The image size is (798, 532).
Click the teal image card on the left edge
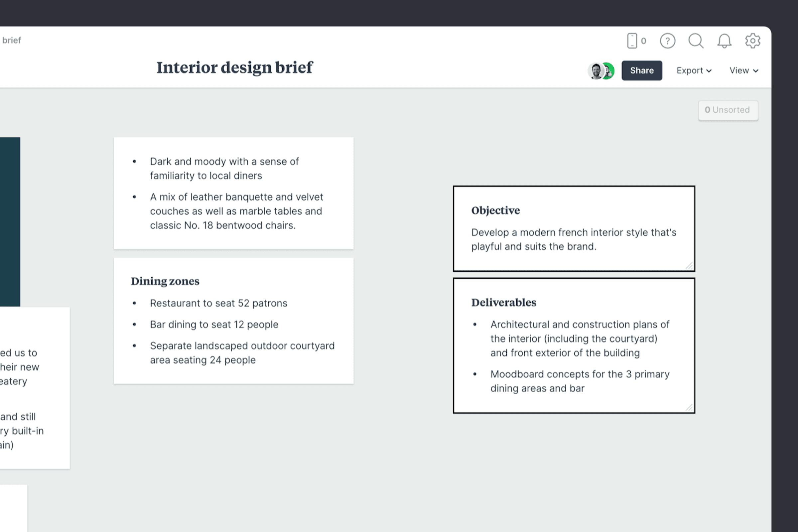10,220
